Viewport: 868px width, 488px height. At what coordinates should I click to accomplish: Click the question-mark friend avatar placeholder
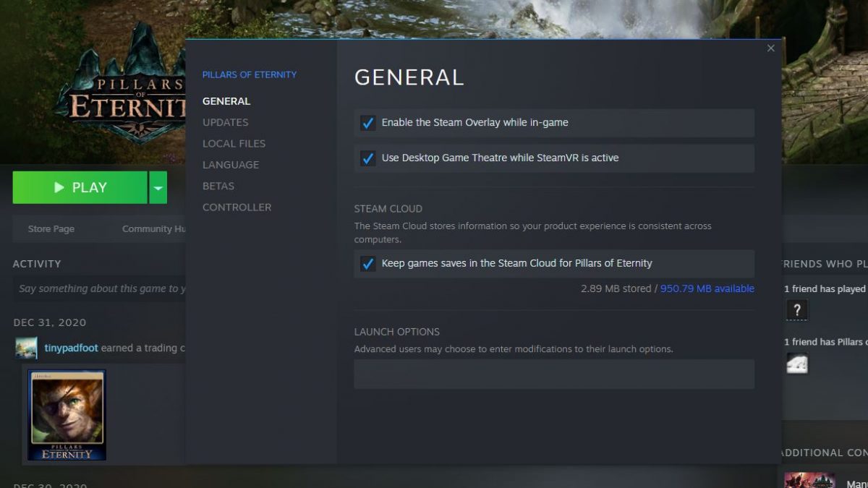(x=796, y=309)
